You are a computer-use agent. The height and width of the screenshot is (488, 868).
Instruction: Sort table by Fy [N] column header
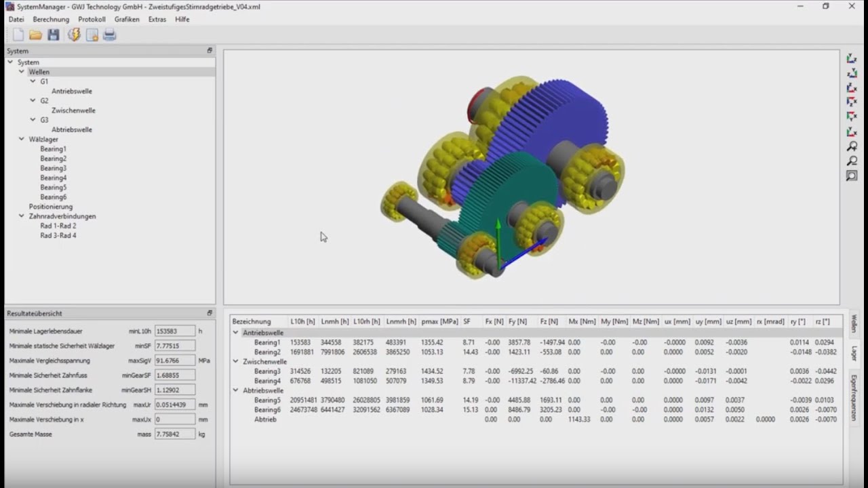518,321
